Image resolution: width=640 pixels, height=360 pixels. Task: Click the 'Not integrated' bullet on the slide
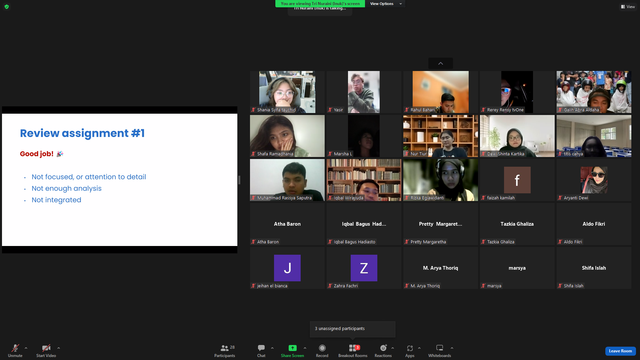point(56,200)
